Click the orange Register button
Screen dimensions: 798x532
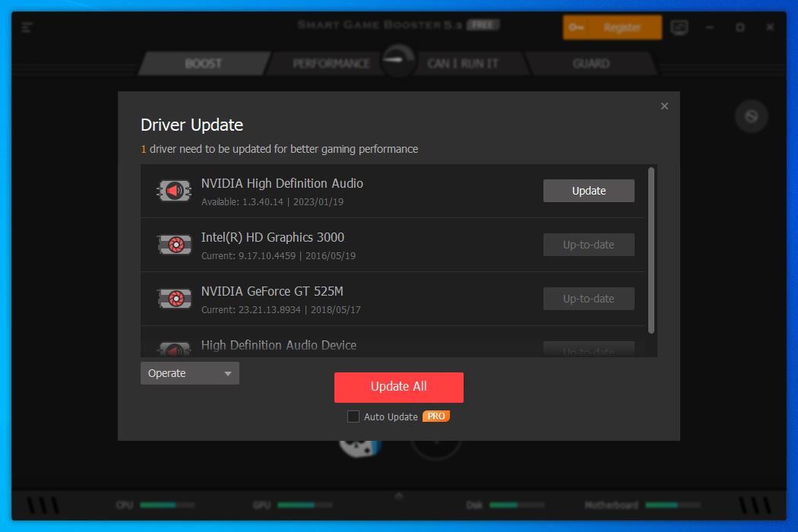click(x=613, y=27)
